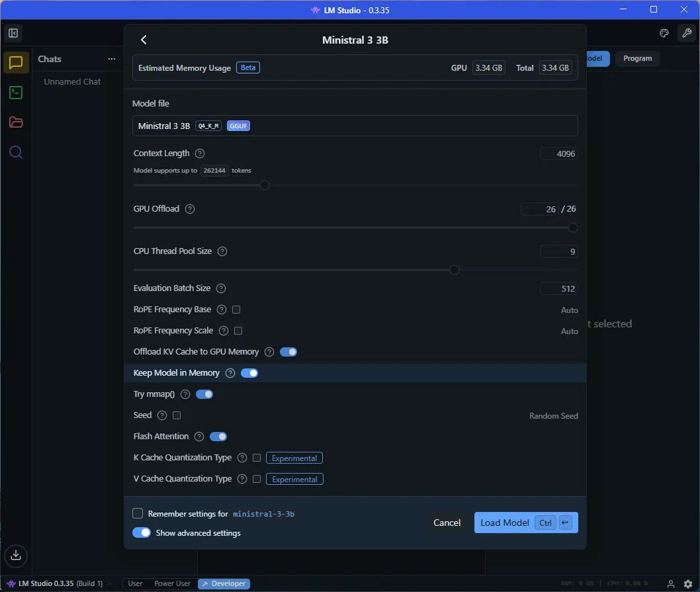This screenshot has width=700, height=592.
Task: Switch to the Program tab
Action: [x=637, y=58]
